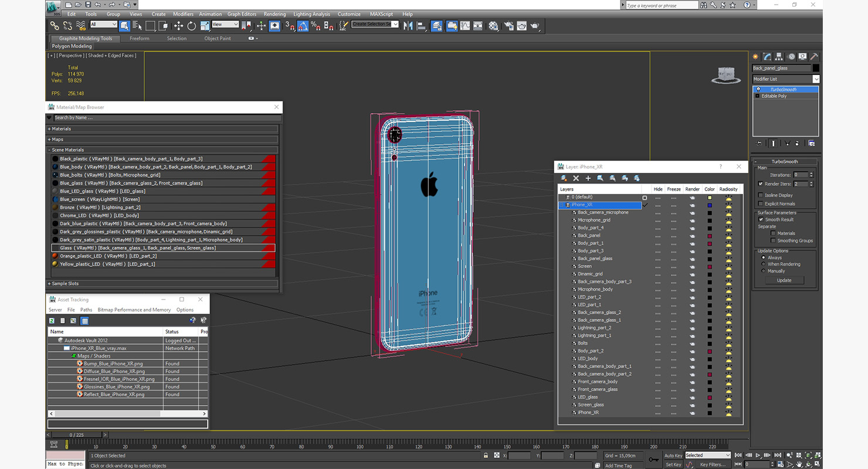Click Refresh icon in Asset Tracking

pyautogui.click(x=52, y=321)
